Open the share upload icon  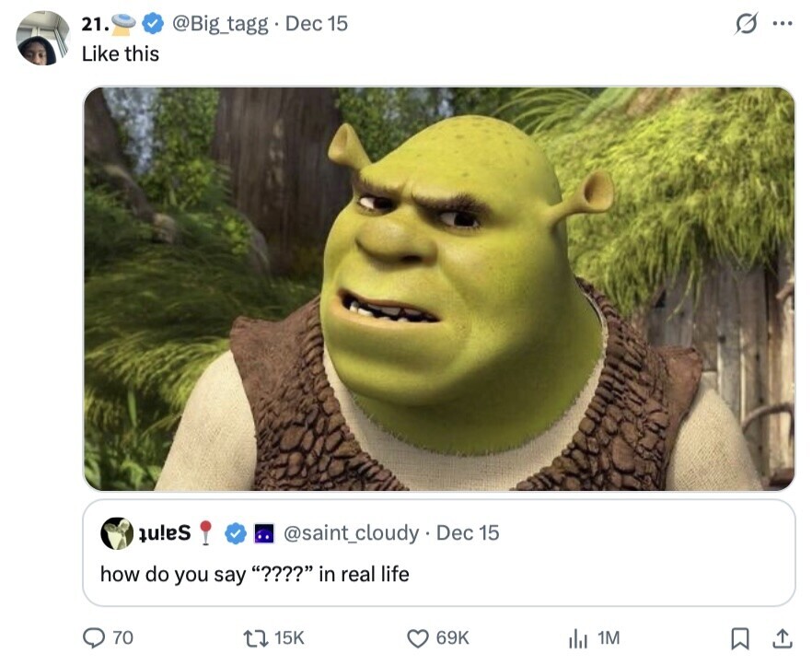tap(782, 638)
